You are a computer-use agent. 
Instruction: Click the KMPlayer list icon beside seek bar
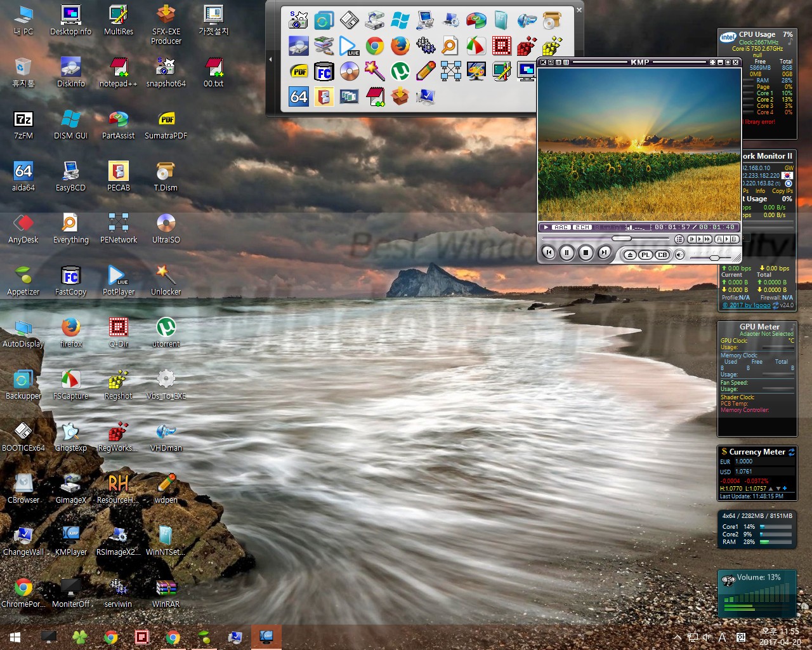click(679, 239)
